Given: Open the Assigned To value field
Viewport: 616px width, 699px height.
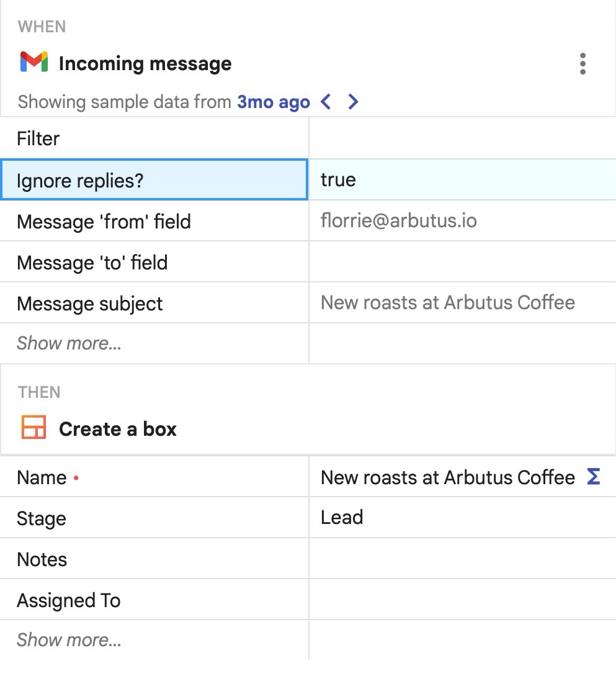Looking at the screenshot, I should 462,600.
